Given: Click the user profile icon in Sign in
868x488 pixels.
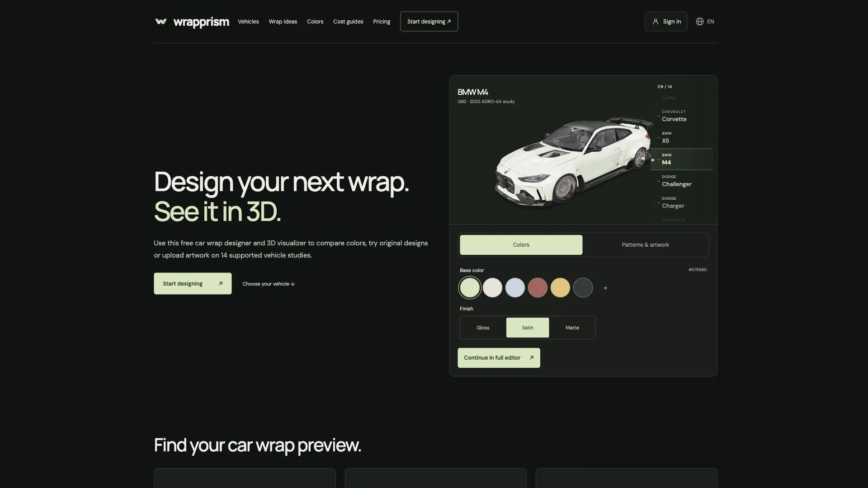Looking at the screenshot, I should (655, 22).
